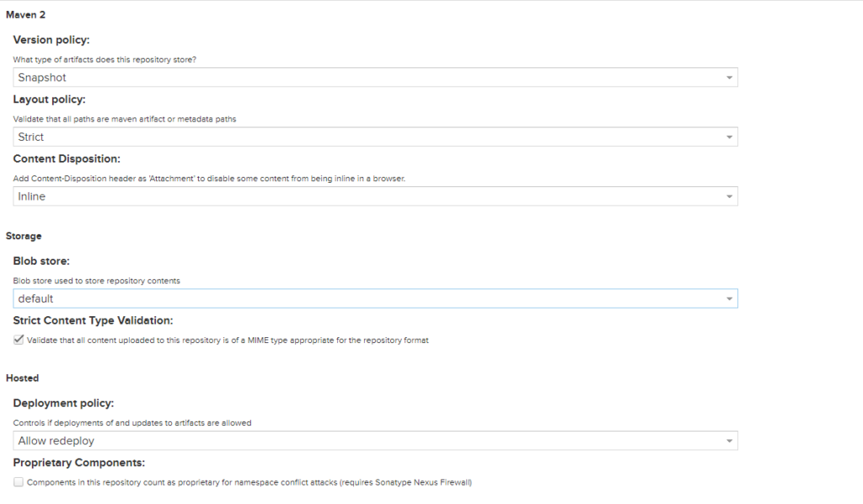This screenshot has height=504, width=863.
Task: Uncheck the Strict Content Type Validation checkbox
Action: coord(19,340)
